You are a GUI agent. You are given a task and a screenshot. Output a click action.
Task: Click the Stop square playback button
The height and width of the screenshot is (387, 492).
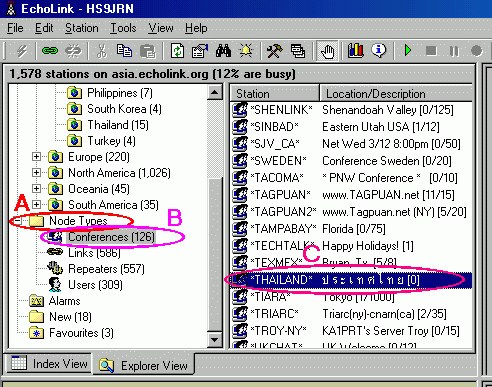coord(431,51)
